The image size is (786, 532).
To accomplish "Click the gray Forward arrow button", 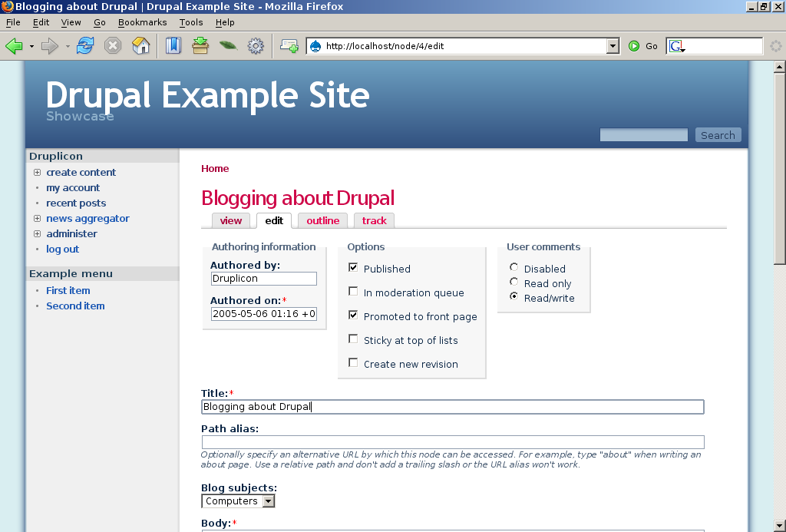I will point(50,46).
